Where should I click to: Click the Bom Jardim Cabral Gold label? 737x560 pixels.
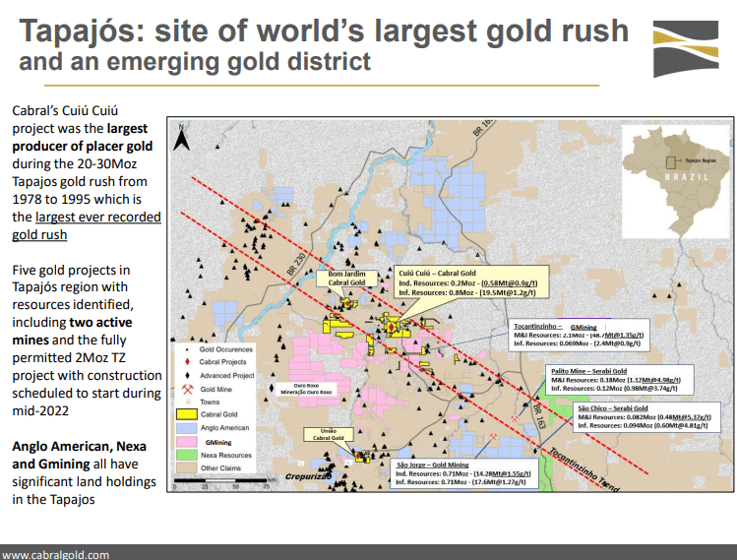point(347,278)
